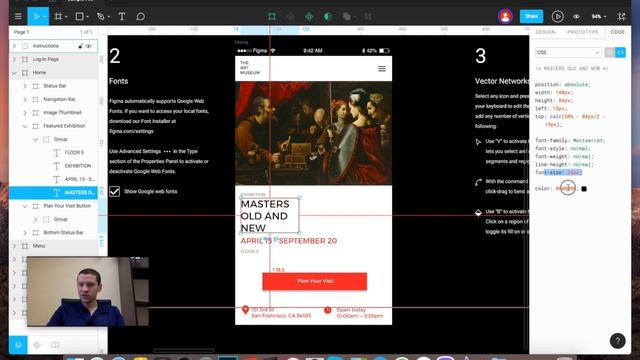Switch to the CODE tab

tap(618, 32)
